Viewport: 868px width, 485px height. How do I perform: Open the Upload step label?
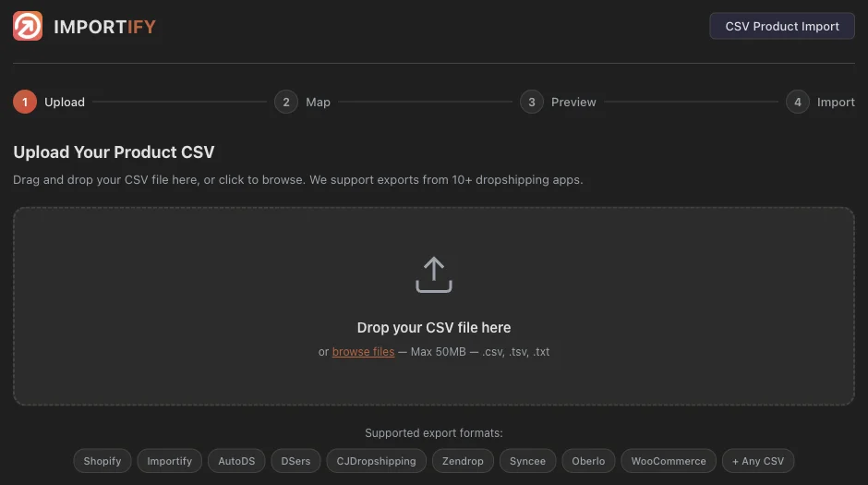[65, 102]
